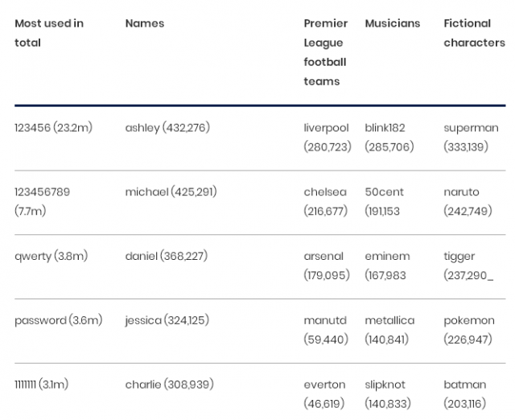Image resolution: width=515 pixels, height=420 pixels.
Task: Click the "Names" column header
Action: (145, 23)
